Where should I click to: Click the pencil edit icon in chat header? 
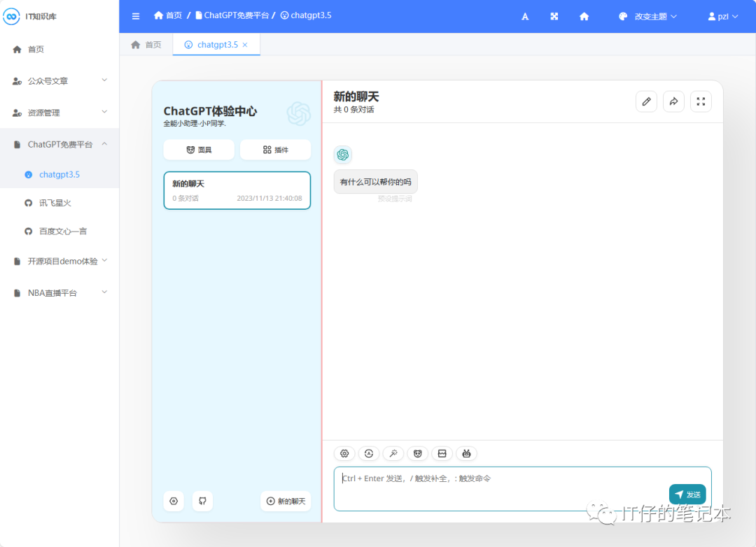(647, 101)
